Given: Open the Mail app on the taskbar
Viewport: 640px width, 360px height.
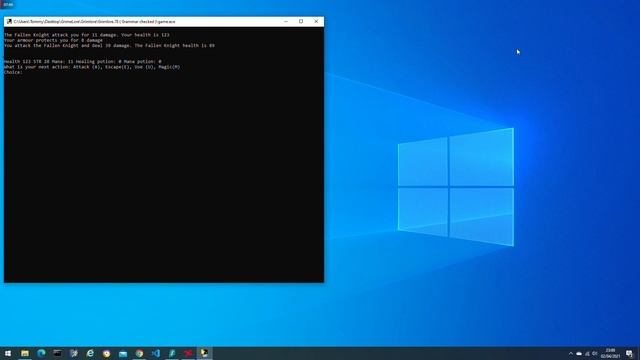Looking at the screenshot, I should (123, 354).
